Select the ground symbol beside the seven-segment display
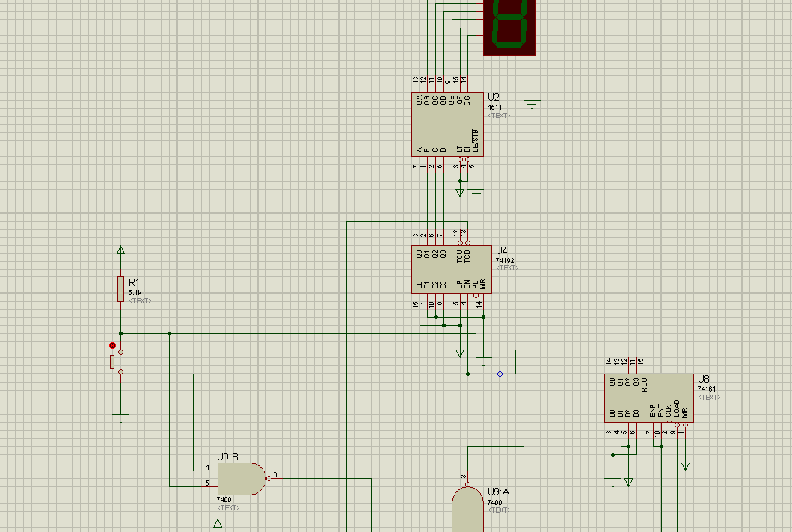792x532 pixels. point(532,104)
